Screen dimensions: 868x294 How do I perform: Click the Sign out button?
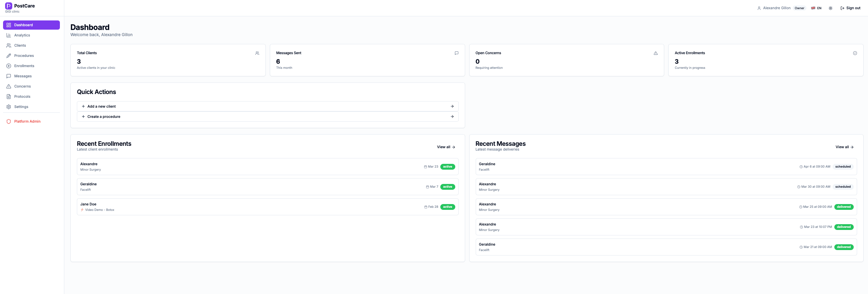click(850, 8)
